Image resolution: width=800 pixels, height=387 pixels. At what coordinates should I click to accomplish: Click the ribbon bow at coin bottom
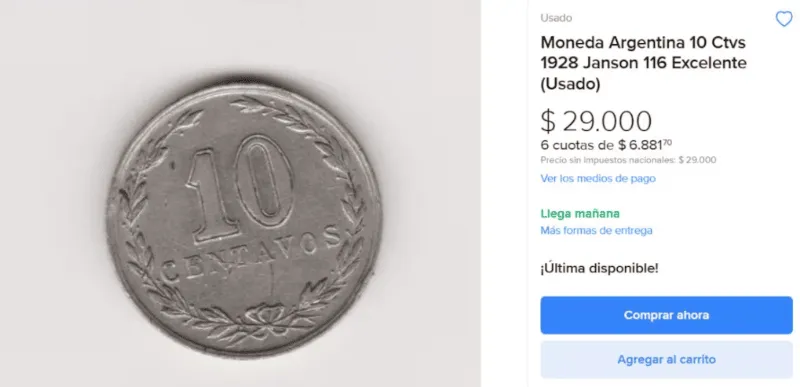pyautogui.click(x=265, y=315)
